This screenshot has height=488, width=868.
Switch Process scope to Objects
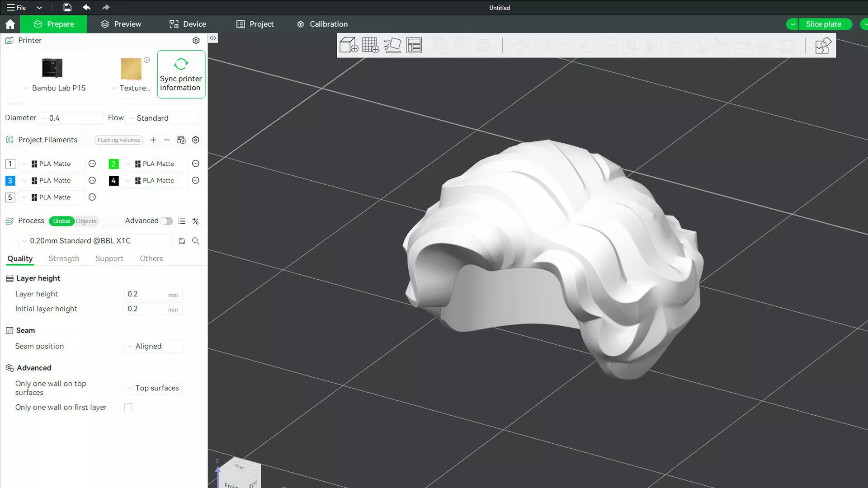pos(86,221)
